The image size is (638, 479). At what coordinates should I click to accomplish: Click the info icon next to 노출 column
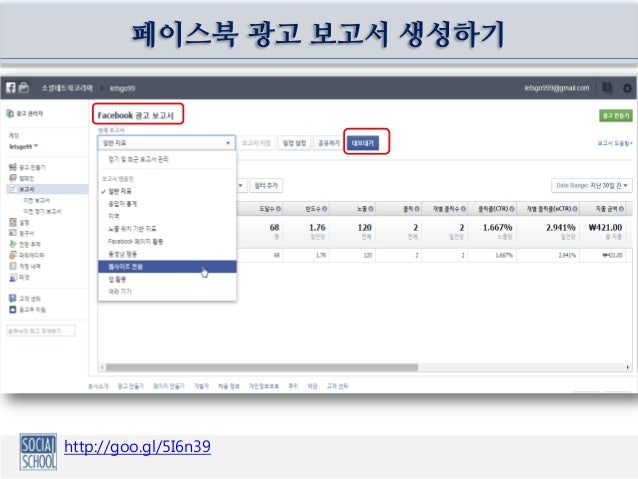(x=371, y=209)
